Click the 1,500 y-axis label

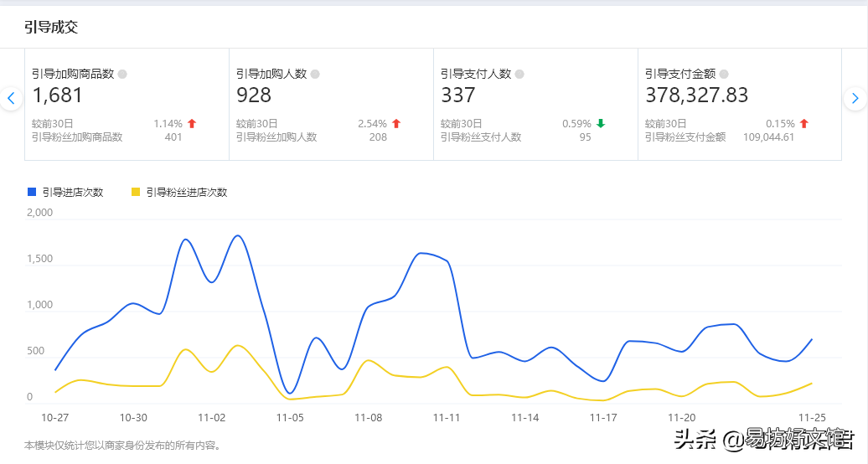click(x=40, y=259)
